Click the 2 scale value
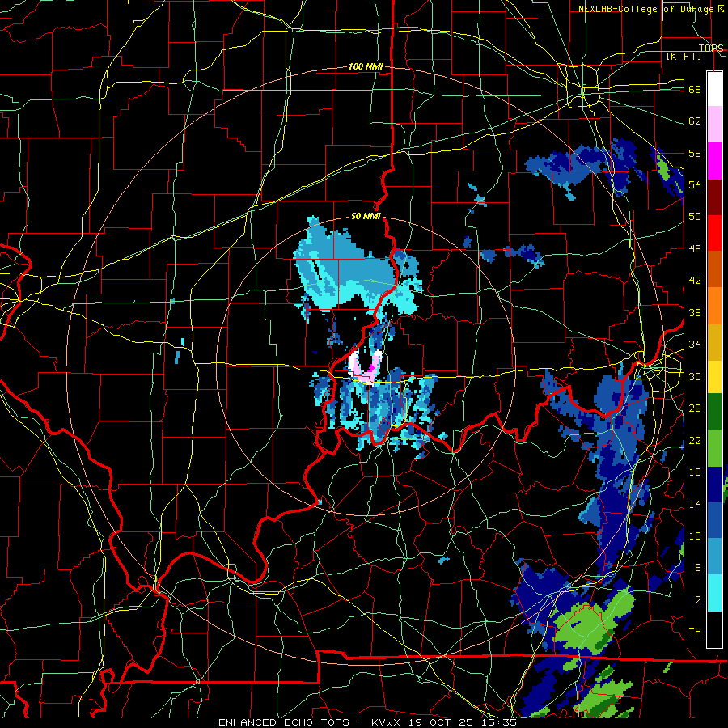 pos(698,600)
